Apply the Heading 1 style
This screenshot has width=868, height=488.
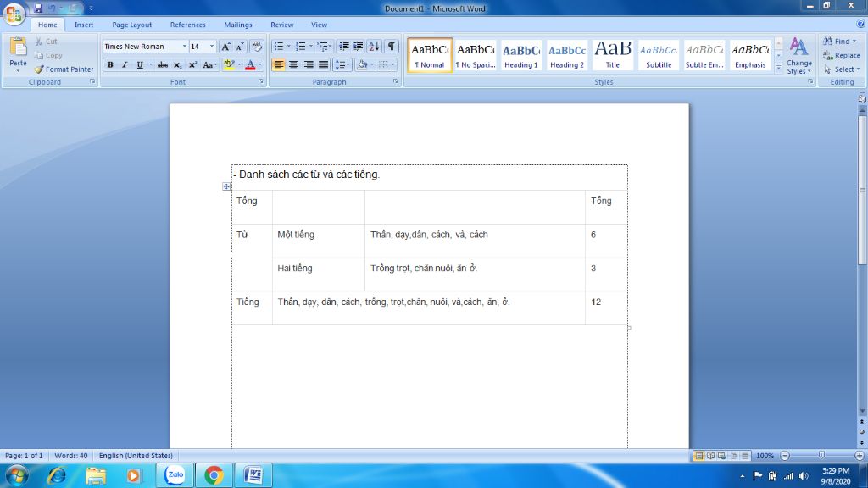point(521,55)
